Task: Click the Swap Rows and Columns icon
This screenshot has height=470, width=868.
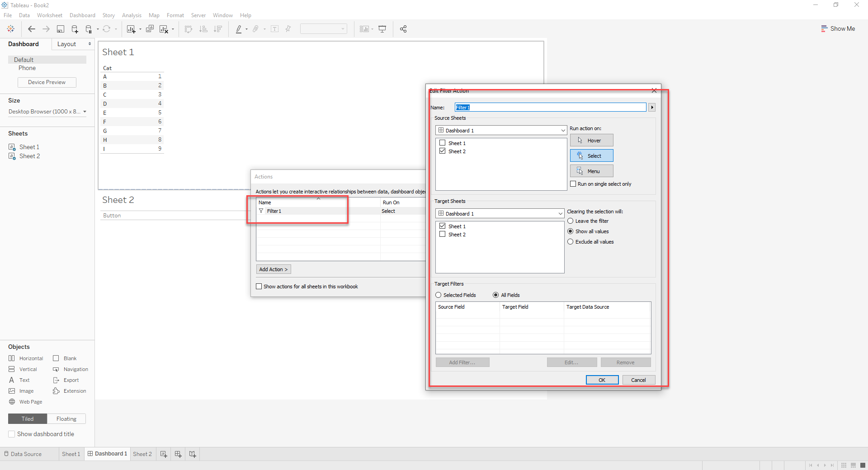Action: [x=189, y=29]
